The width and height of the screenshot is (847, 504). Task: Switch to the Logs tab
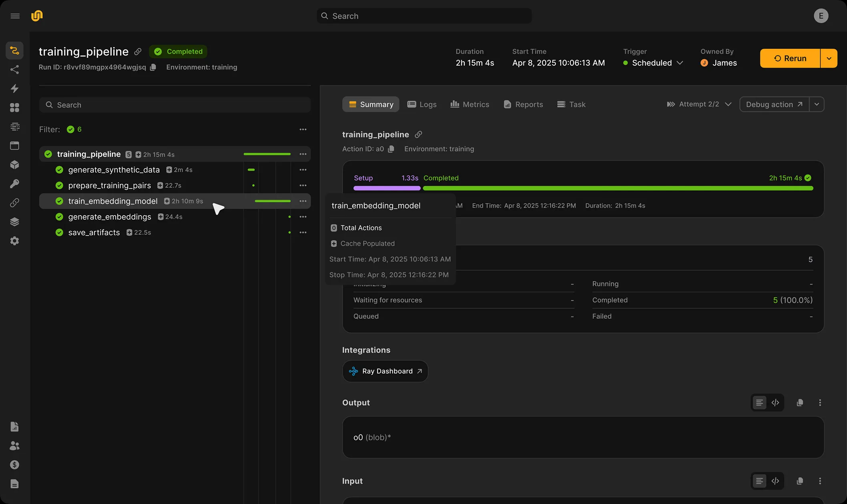click(422, 104)
